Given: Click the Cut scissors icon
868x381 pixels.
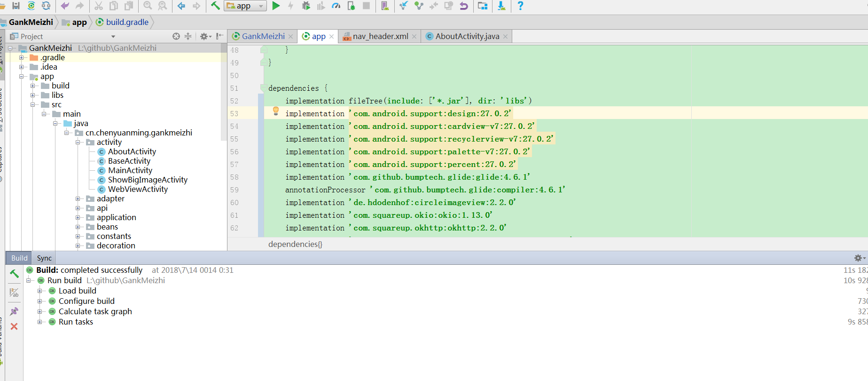Looking at the screenshot, I should click(99, 6).
